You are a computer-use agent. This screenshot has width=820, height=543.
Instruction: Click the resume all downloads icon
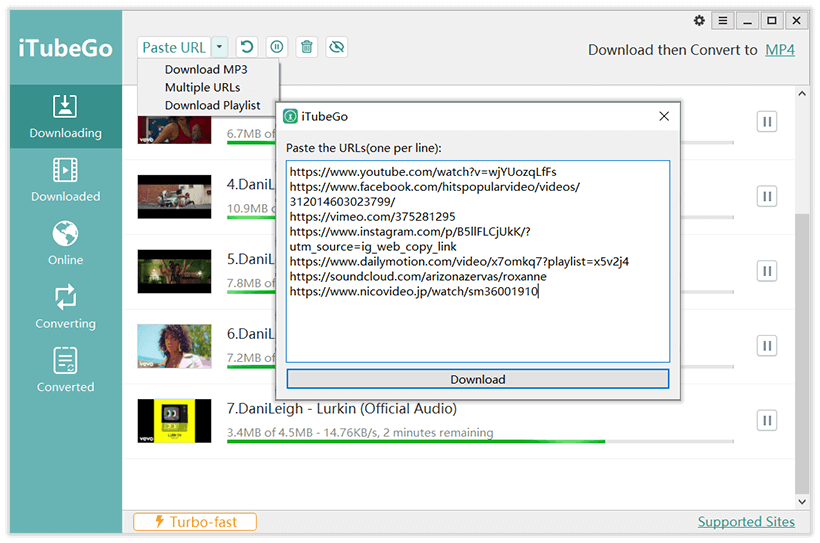246,47
